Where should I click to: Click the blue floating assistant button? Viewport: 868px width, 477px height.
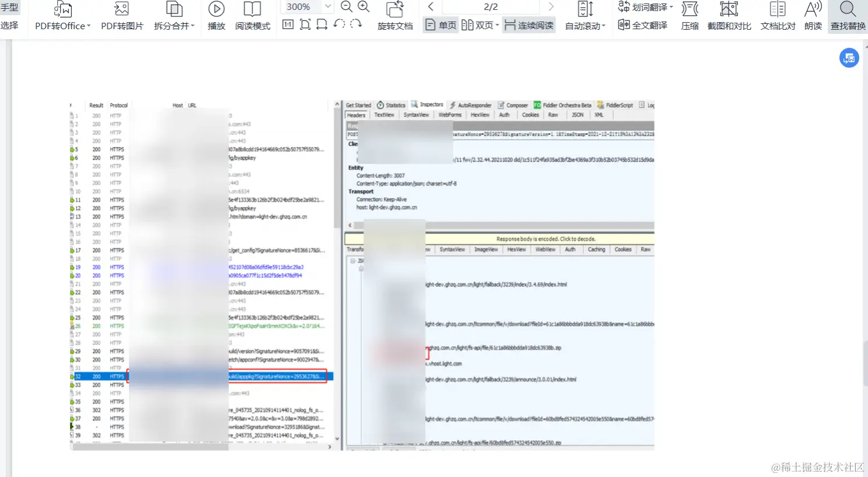click(849, 58)
